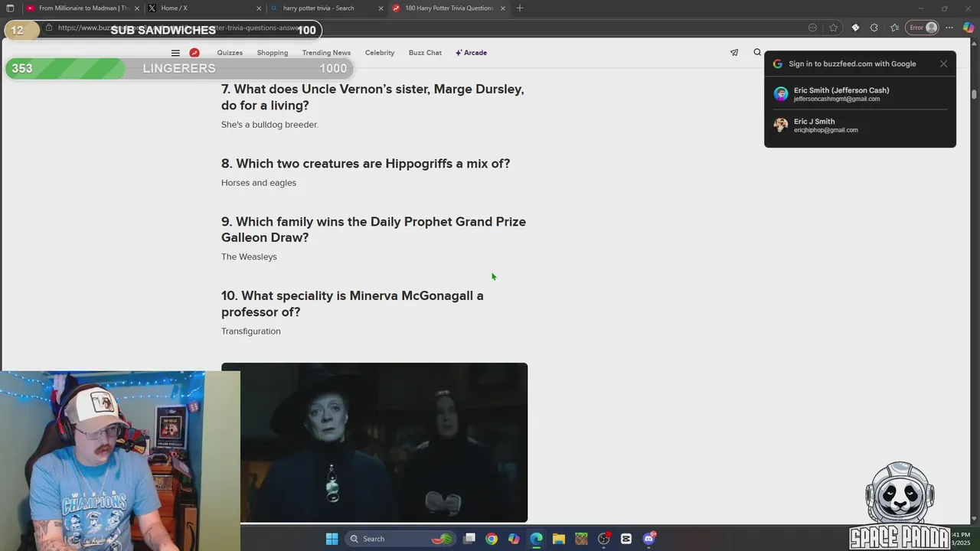Click question 10 about Minerva McGonagall
Viewport: 980px width, 551px height.
(x=352, y=304)
